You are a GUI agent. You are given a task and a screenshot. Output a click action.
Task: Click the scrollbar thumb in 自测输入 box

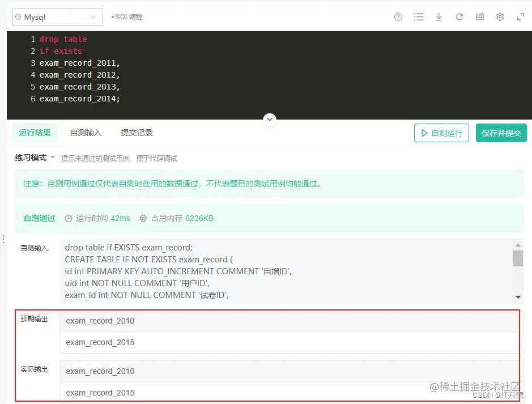pos(518,258)
